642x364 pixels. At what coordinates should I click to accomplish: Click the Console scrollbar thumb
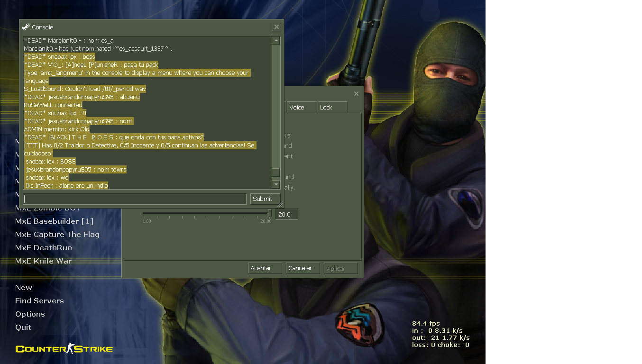click(275, 173)
